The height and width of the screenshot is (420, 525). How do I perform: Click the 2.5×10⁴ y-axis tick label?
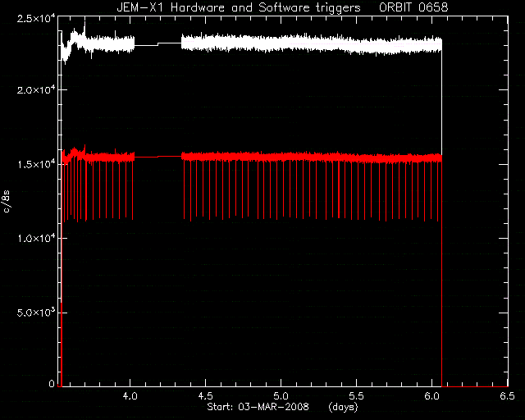tap(36, 18)
